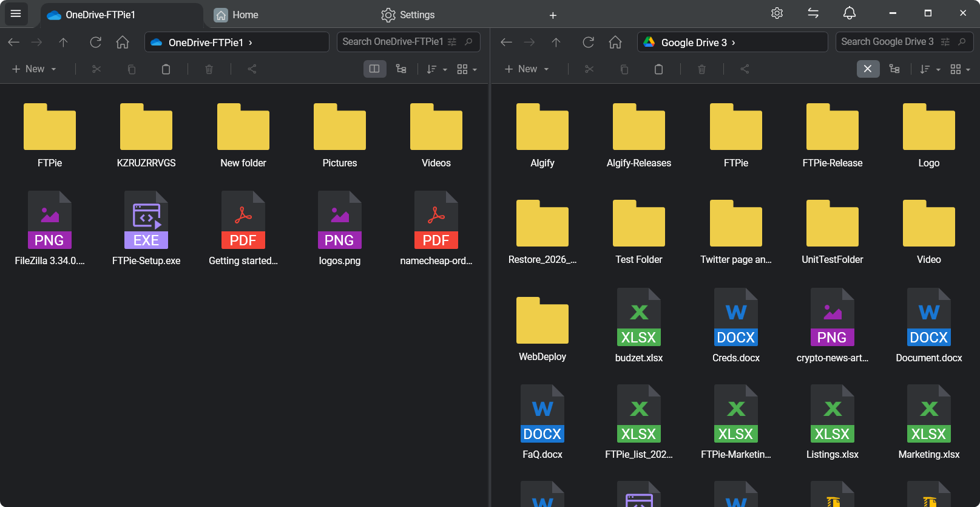The width and height of the screenshot is (980, 507).
Task: Go to home in OneDrive pane
Action: 123,42
